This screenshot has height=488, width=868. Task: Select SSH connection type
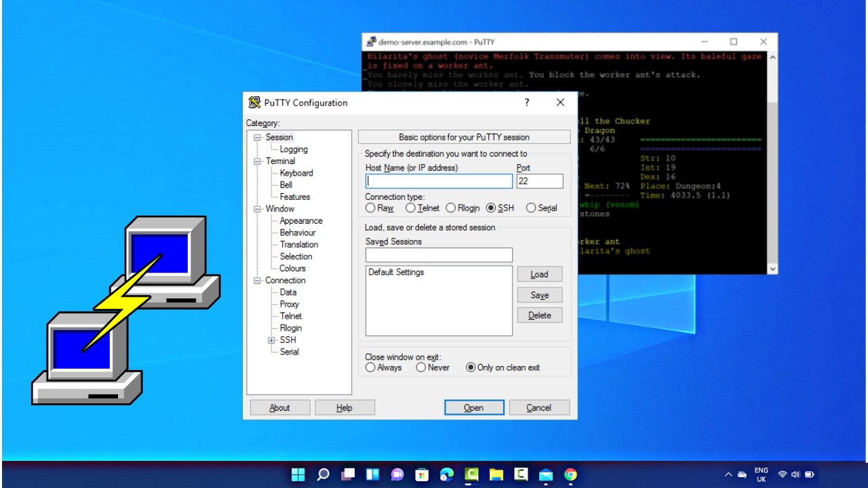(x=500, y=208)
